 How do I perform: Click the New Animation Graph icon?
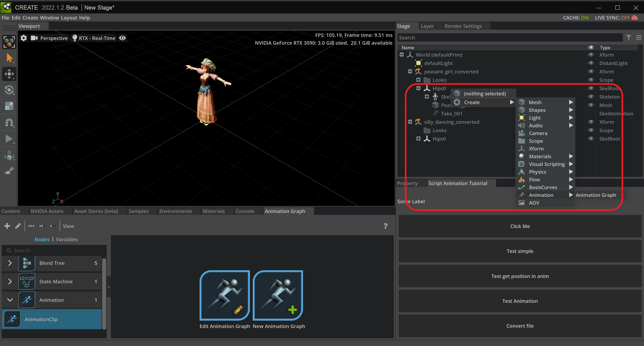tap(278, 295)
